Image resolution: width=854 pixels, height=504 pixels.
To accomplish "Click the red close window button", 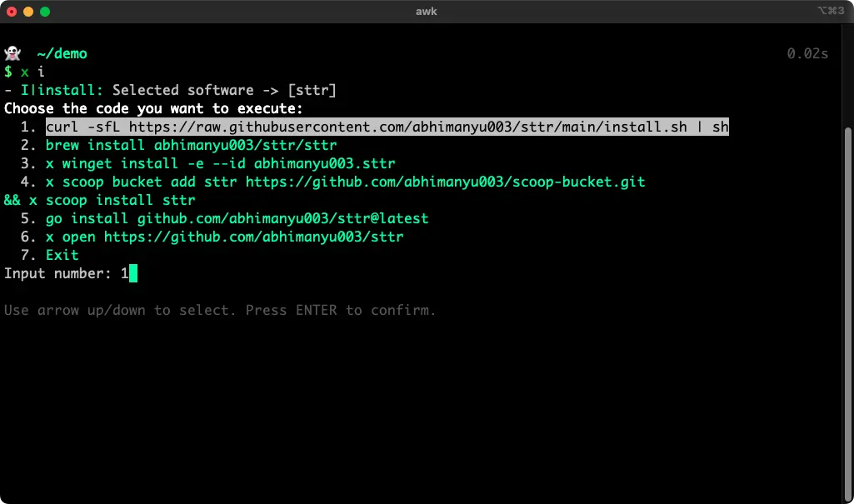I will point(12,12).
